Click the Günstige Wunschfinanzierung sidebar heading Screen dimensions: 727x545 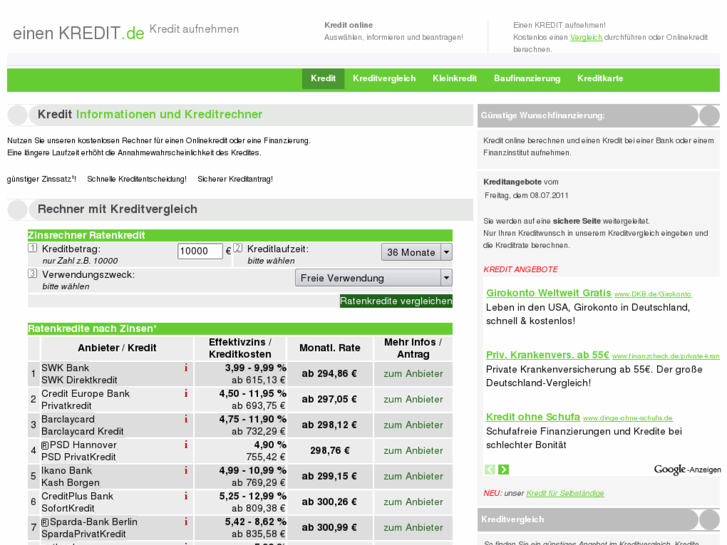tap(542, 115)
